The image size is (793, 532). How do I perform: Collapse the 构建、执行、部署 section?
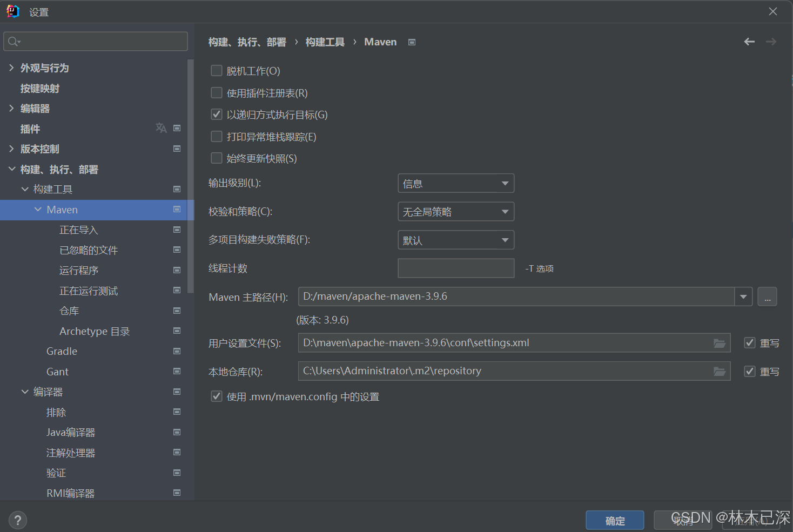[11, 169]
